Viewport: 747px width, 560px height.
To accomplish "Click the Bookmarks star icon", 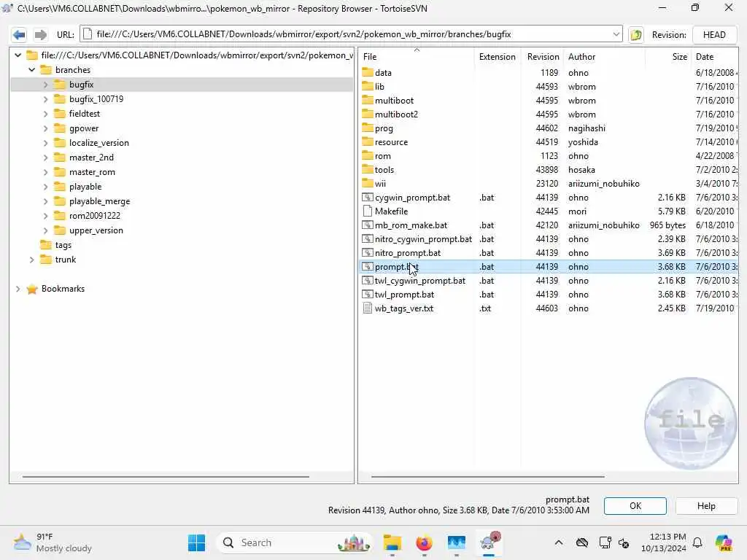I will (x=32, y=289).
